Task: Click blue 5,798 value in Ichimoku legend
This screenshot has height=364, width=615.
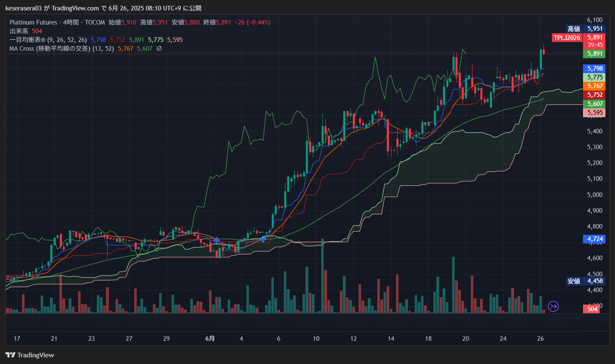Action: [x=98, y=39]
